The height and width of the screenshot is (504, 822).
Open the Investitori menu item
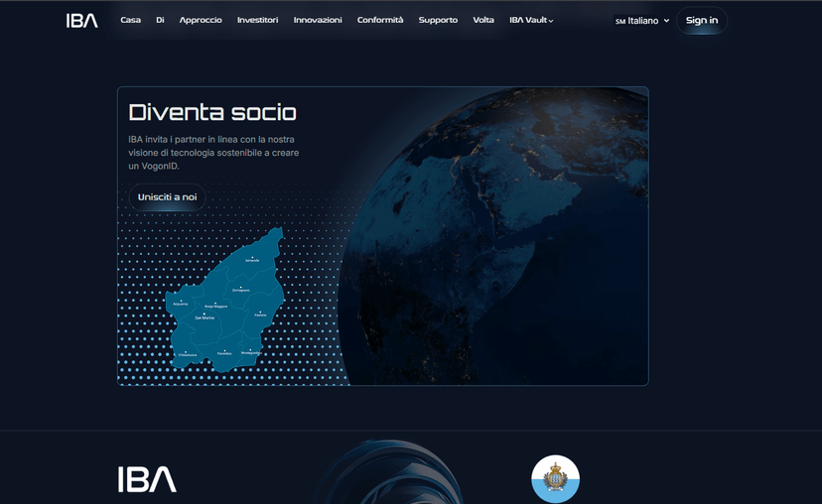(257, 20)
